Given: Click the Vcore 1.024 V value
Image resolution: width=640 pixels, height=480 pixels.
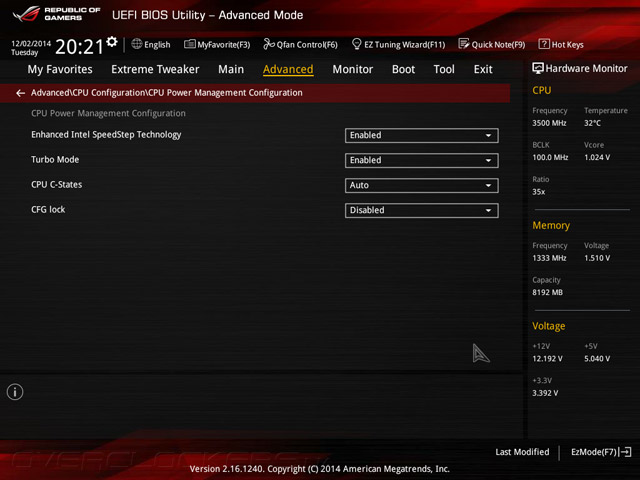Looking at the screenshot, I should click(x=597, y=157).
